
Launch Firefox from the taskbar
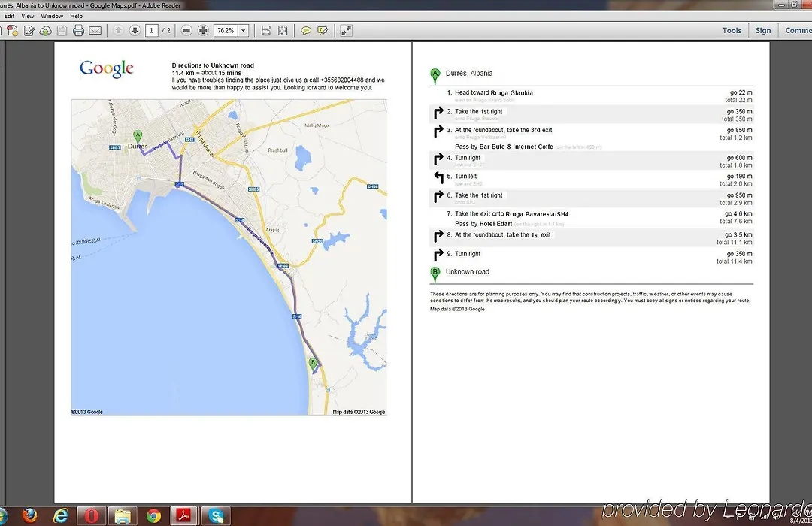pyautogui.click(x=29, y=515)
